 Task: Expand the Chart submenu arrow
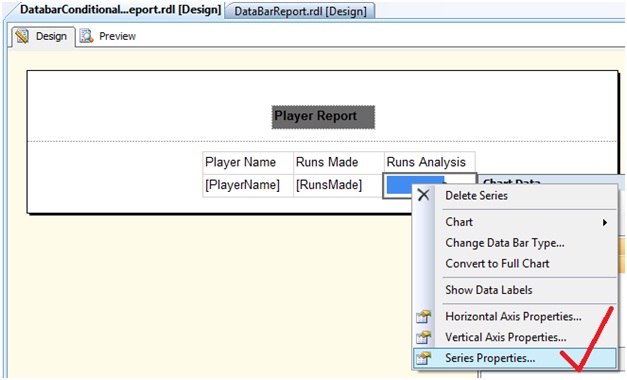(605, 222)
